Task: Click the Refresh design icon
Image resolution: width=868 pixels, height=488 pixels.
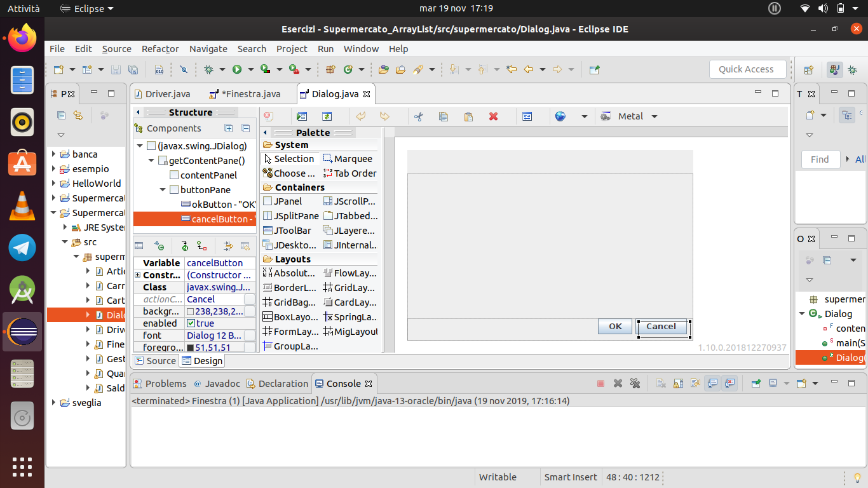Action: pos(327,116)
